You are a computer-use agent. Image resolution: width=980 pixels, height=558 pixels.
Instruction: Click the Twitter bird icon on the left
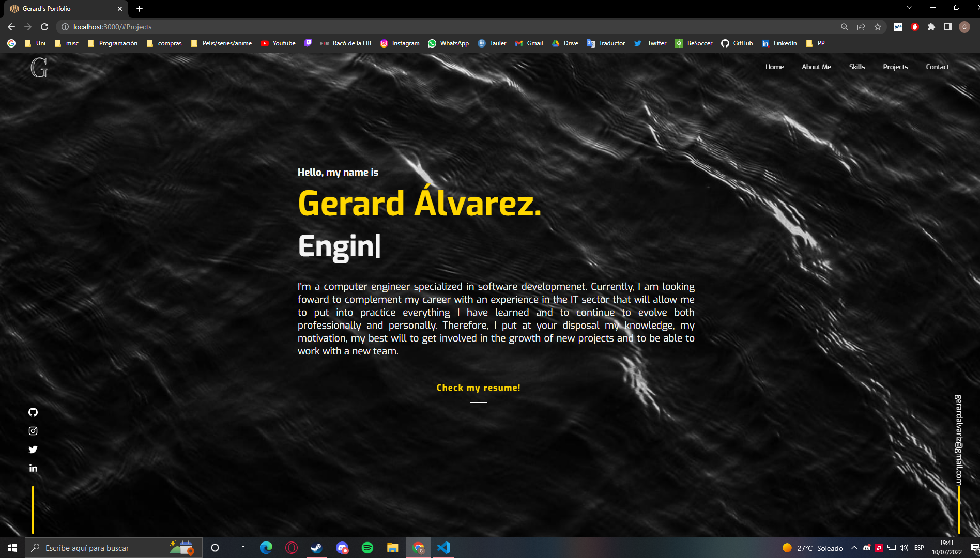pos(33,450)
